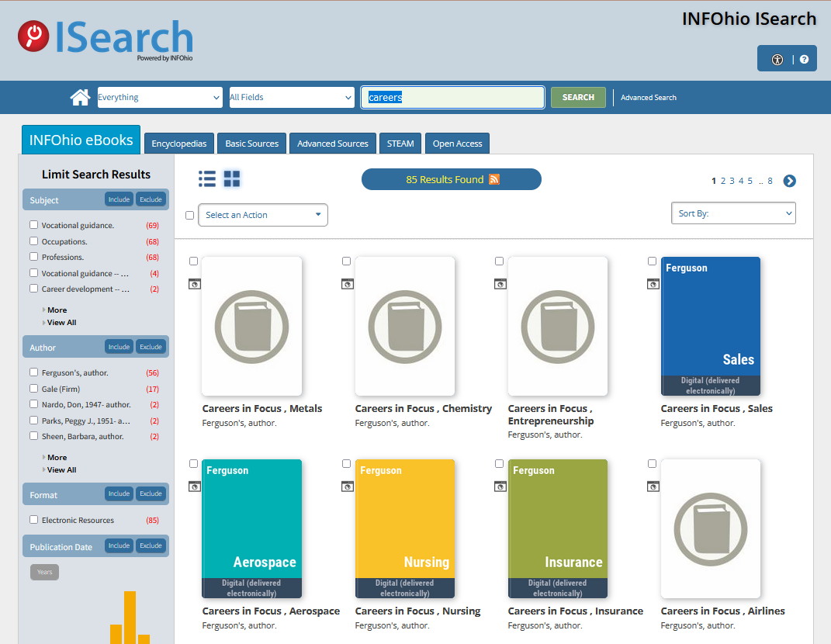The width and height of the screenshot is (831, 644).
Task: Preview icon for Careers in Focus, Entrepreneurship
Action: (x=500, y=284)
